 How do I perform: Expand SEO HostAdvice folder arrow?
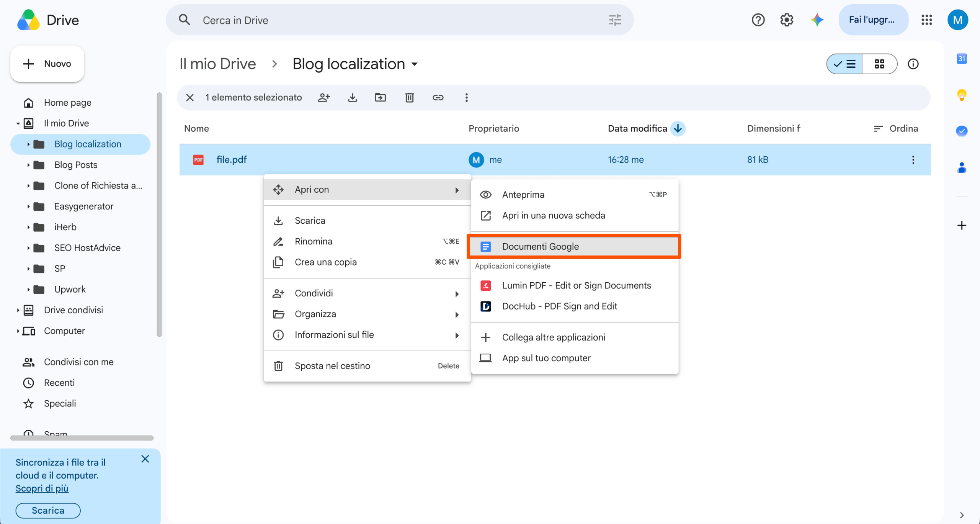(x=28, y=248)
